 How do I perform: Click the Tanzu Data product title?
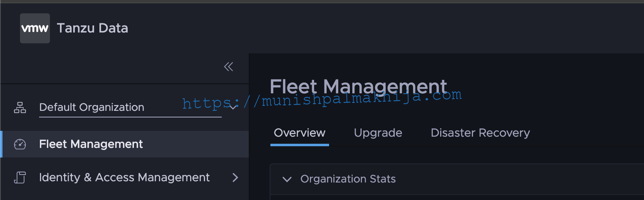tap(92, 28)
